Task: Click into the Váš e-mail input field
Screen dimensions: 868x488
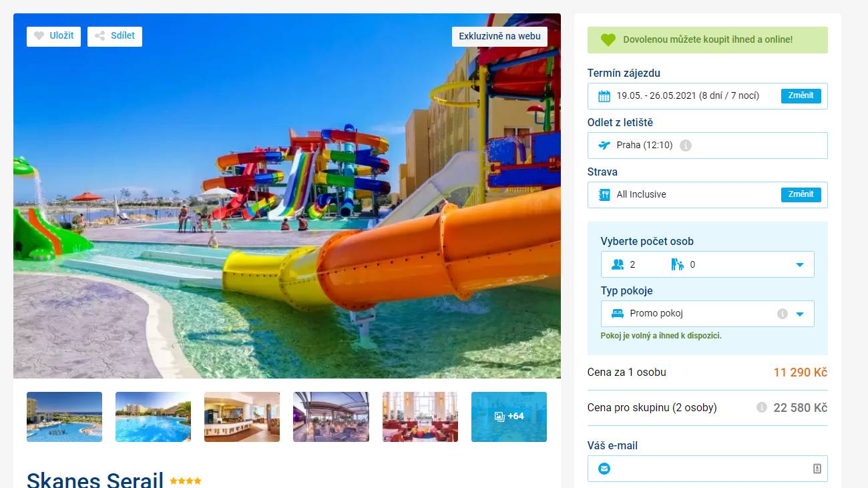Action: [x=708, y=469]
